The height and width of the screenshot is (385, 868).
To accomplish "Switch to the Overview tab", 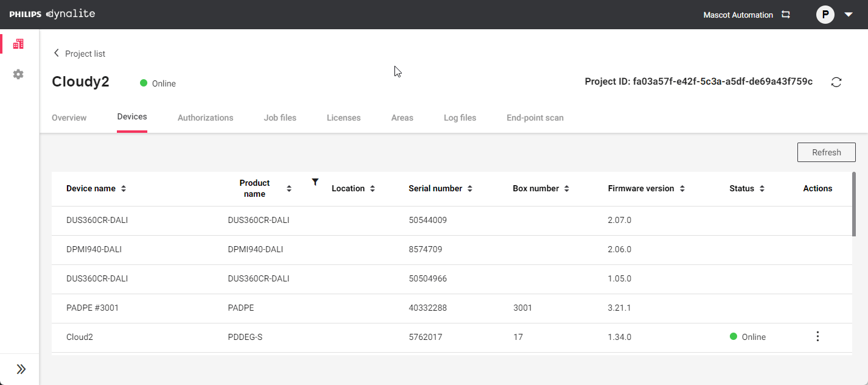I will tap(69, 118).
